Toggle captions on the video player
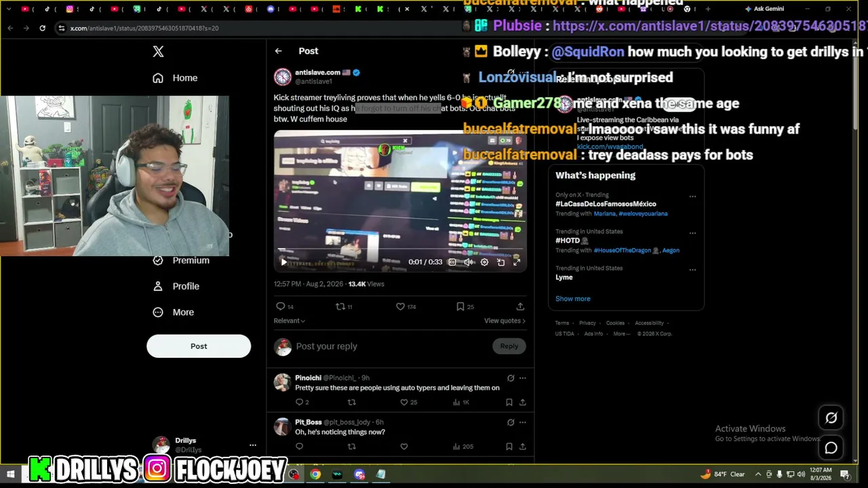Viewport: 868px width, 488px height. pyautogui.click(x=452, y=262)
